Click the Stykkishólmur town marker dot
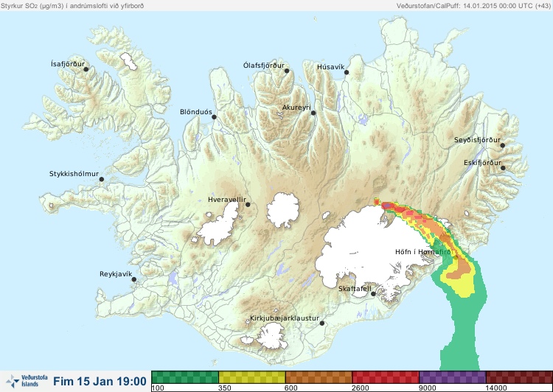 pos(102,180)
